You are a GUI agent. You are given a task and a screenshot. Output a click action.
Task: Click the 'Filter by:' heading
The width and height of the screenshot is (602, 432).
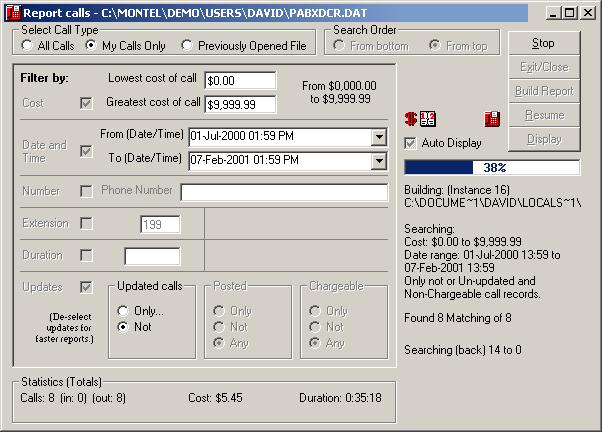click(44, 78)
